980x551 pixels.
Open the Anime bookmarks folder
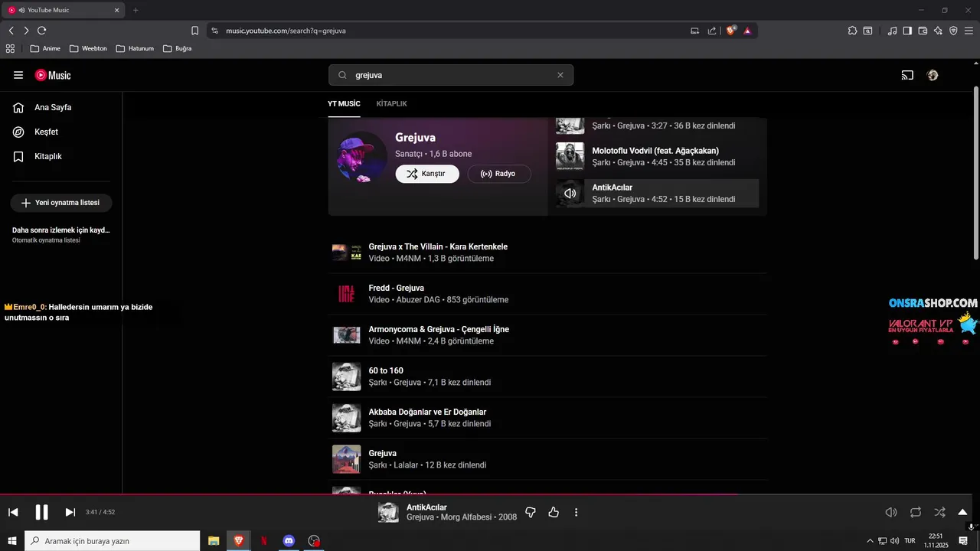tap(45, 48)
